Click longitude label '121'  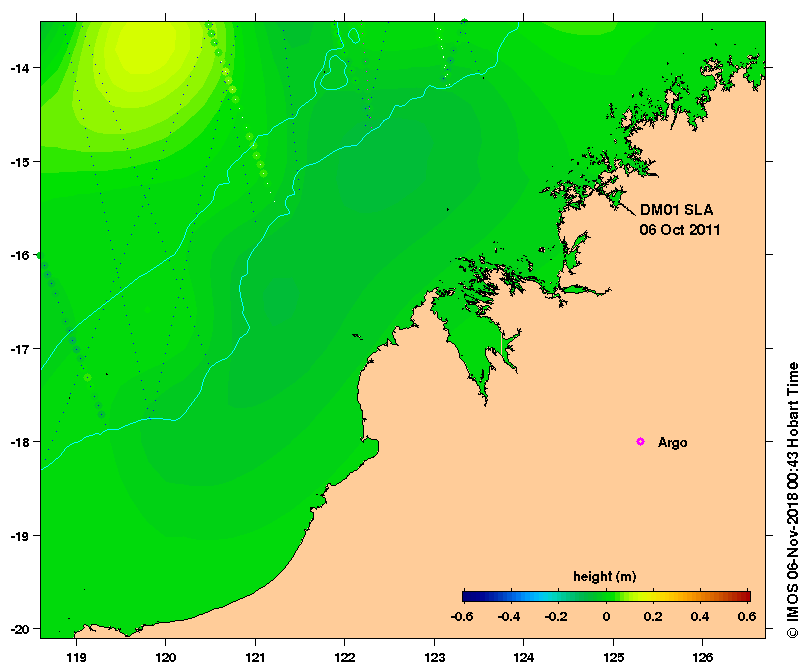[255, 658]
